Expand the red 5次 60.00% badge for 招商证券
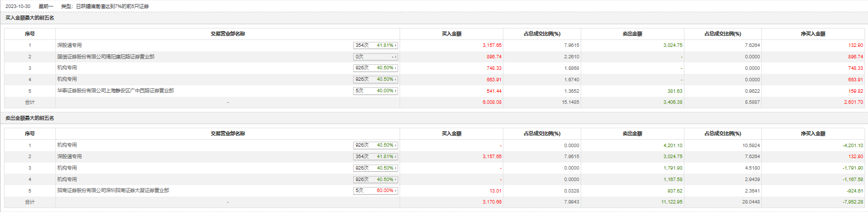 point(375,191)
